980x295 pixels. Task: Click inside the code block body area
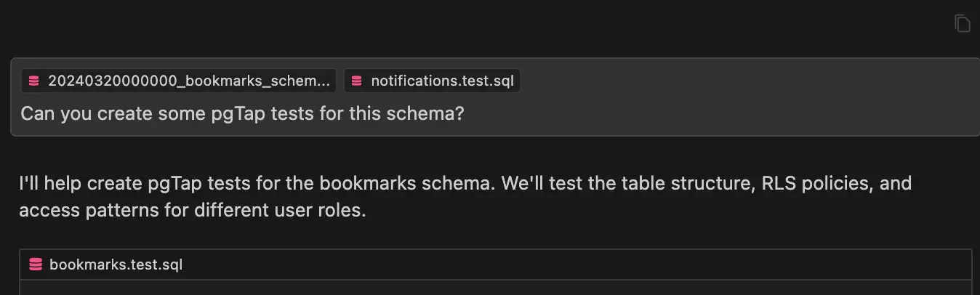coord(494,288)
